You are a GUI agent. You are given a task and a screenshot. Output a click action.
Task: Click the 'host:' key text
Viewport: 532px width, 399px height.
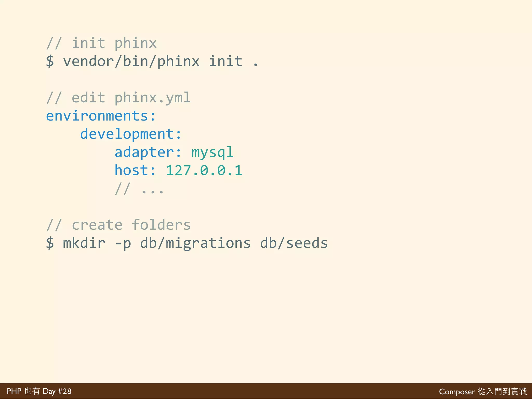135,170
